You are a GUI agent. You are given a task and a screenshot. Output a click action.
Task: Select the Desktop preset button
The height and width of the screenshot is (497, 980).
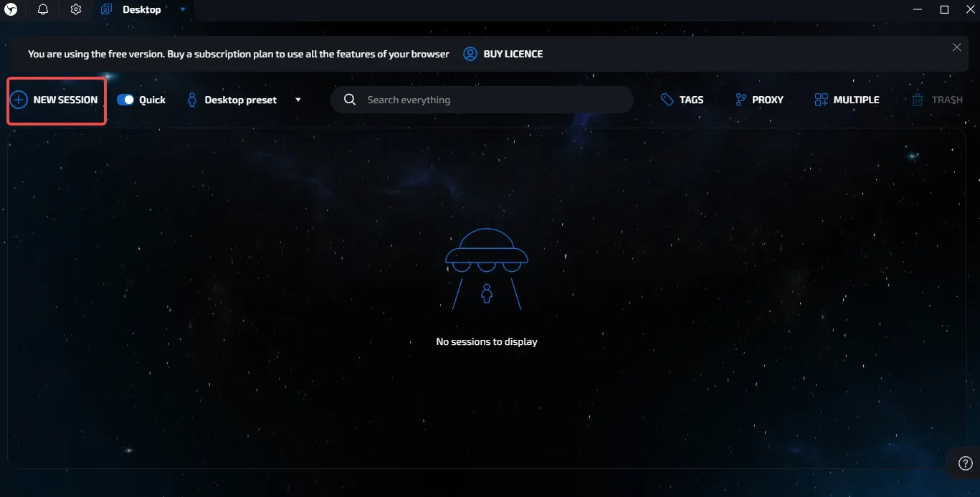click(232, 100)
